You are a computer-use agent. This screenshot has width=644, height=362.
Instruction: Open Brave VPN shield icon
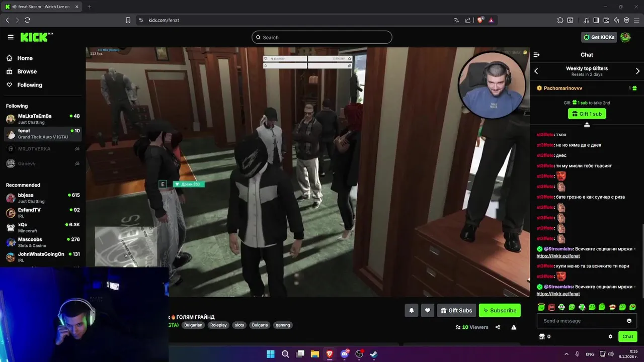pos(626,20)
